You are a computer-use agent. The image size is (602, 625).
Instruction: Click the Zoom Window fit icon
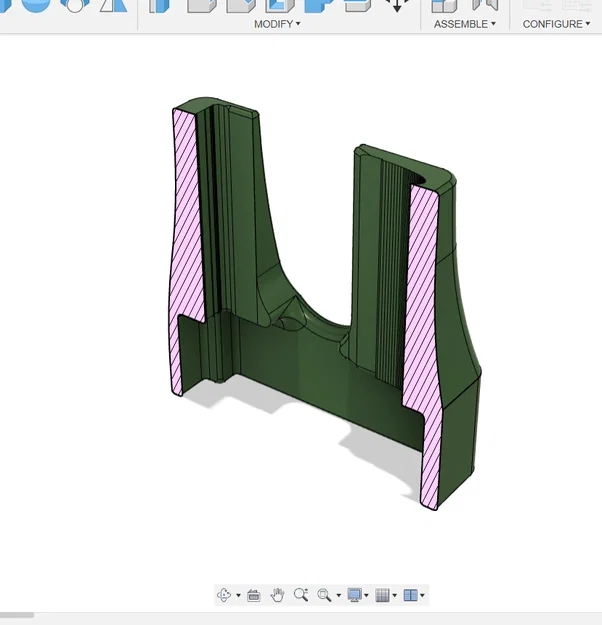click(x=324, y=595)
